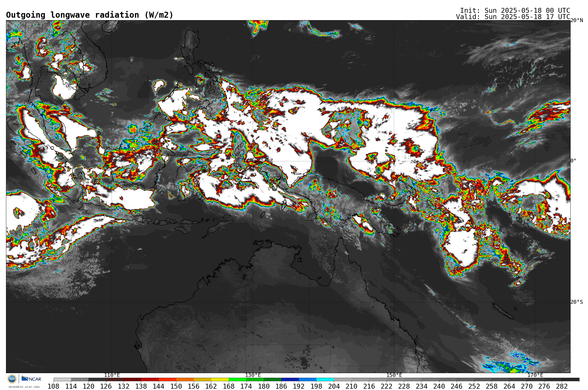Pick the cyan swatch between 198 and 204
Screen dimensions: 588x390
[x=325, y=380]
